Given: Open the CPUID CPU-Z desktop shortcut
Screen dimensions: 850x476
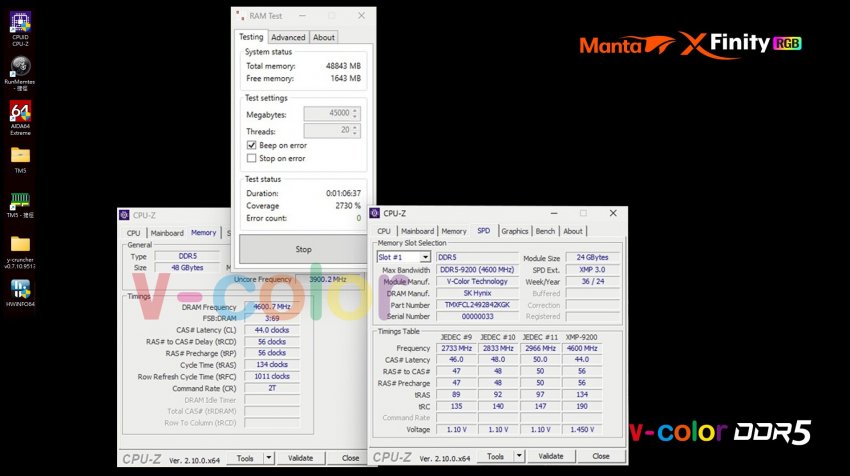Looking at the screenshot, I should pos(20,22).
